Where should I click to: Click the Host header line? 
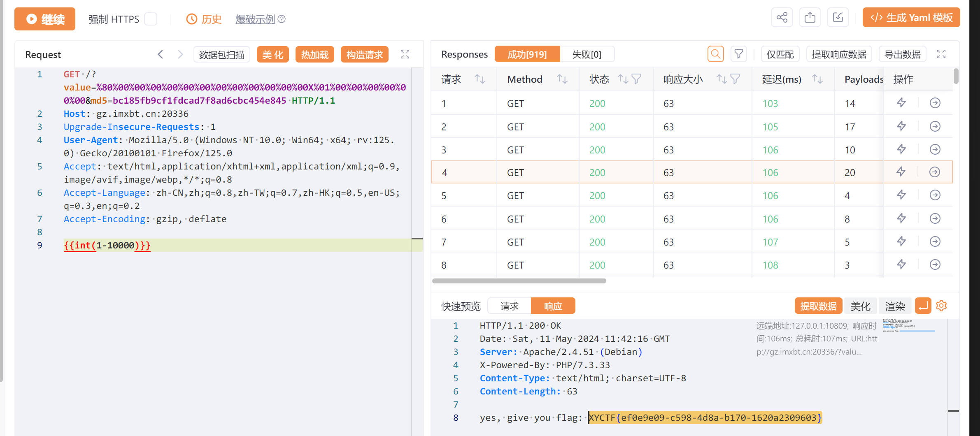click(126, 114)
